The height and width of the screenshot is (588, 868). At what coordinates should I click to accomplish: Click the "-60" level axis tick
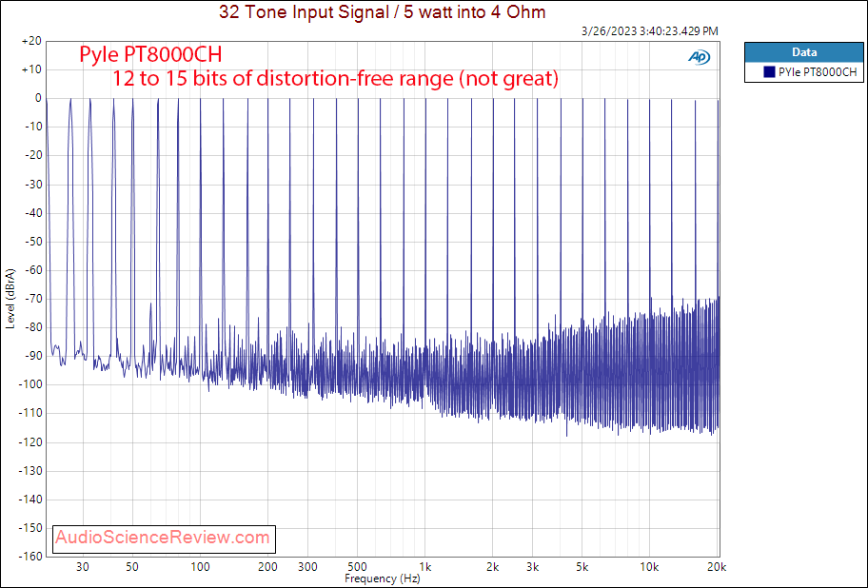[x=32, y=270]
